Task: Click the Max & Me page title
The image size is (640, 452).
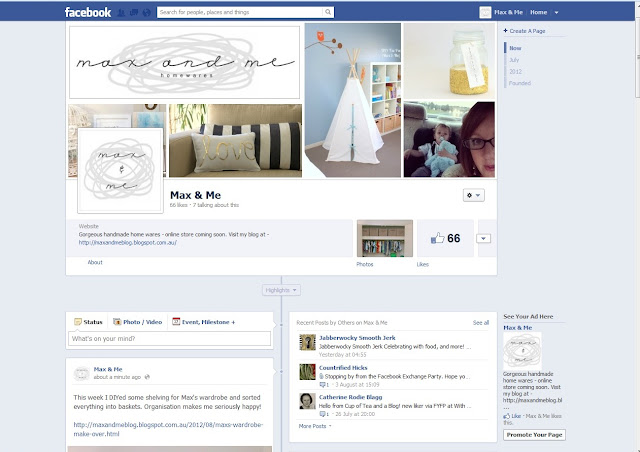Action: pyautogui.click(x=196, y=195)
